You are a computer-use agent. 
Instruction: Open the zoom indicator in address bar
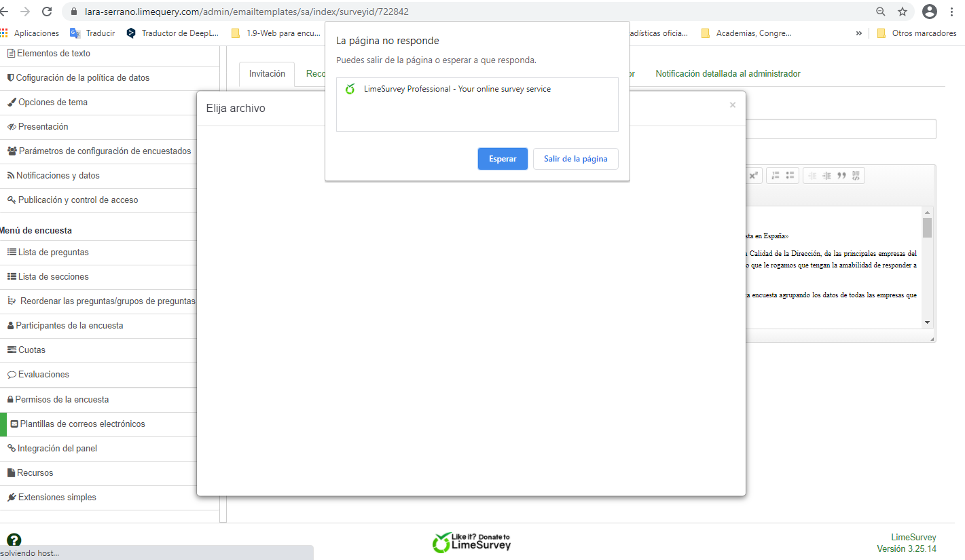881,12
